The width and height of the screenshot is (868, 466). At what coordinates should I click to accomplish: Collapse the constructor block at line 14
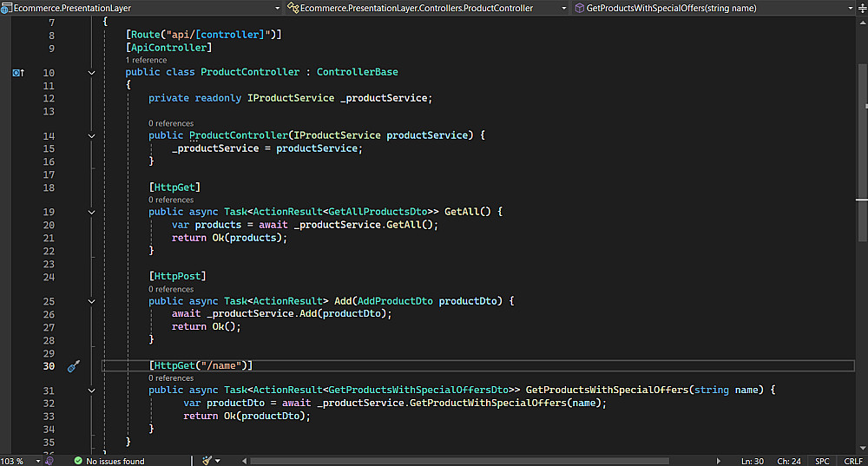[91, 135]
